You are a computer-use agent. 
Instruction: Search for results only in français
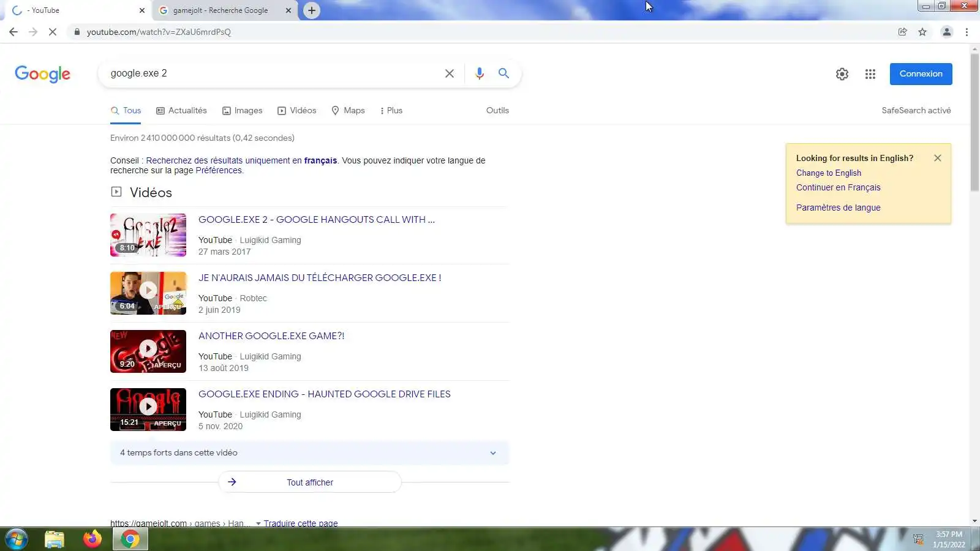(x=241, y=160)
